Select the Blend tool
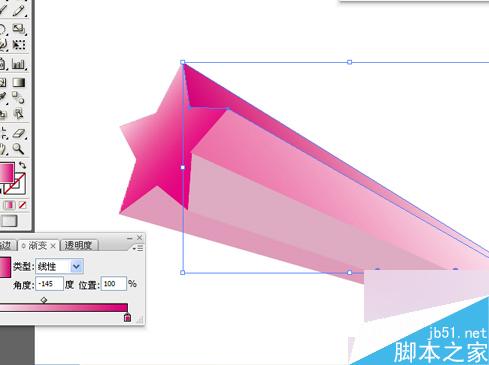Image resolution: width=489 pixels, height=365 pixels. coord(18,97)
